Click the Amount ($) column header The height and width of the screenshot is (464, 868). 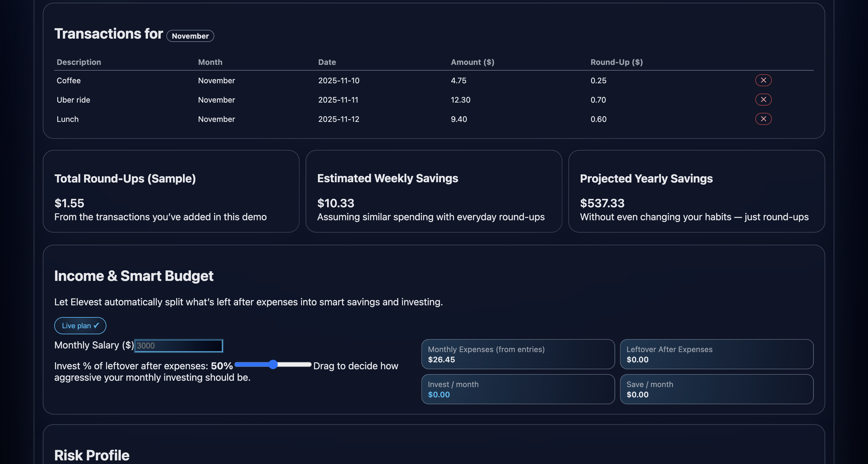pos(472,62)
